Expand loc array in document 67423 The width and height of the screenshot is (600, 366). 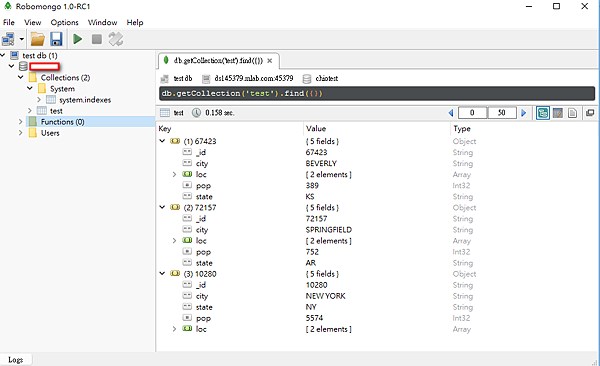point(174,174)
